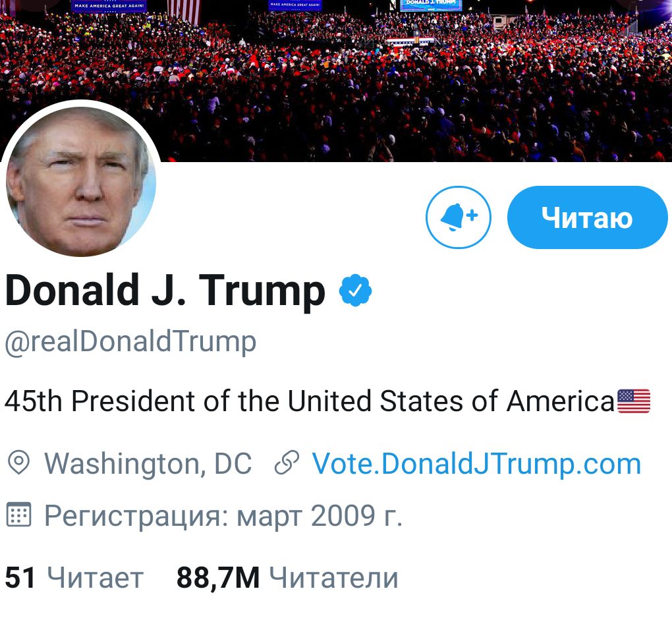Open the 88,7M Читатели followers list
This screenshot has width=672, height=622.
(x=287, y=577)
